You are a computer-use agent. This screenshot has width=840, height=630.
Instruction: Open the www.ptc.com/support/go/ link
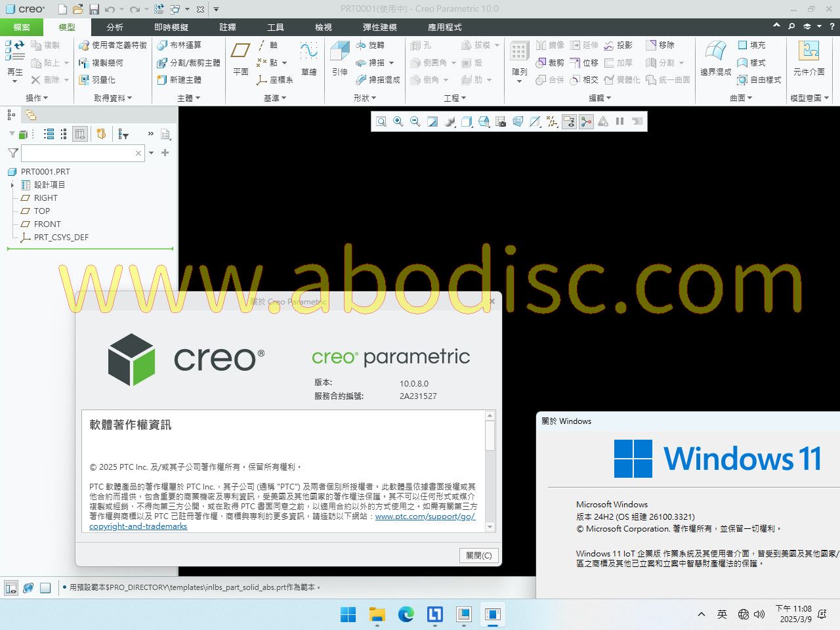click(x=425, y=516)
